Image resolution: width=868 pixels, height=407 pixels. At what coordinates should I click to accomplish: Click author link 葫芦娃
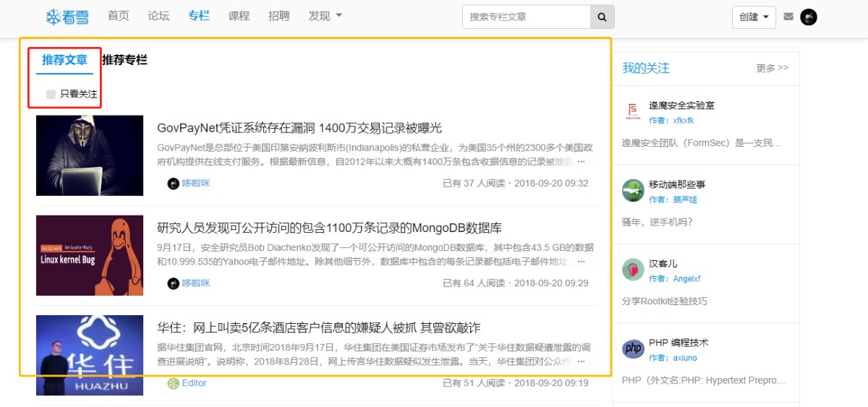click(x=685, y=200)
